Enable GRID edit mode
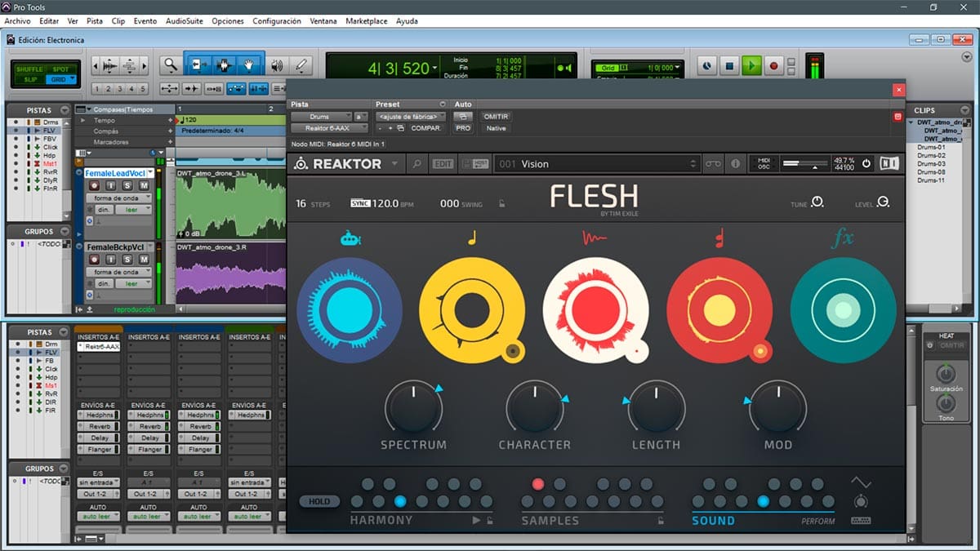Image resolution: width=980 pixels, height=551 pixels. pos(60,79)
